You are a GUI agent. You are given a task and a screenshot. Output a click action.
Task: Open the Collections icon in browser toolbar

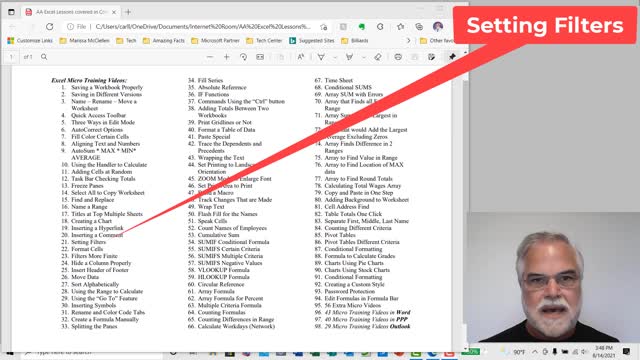[x=419, y=27]
